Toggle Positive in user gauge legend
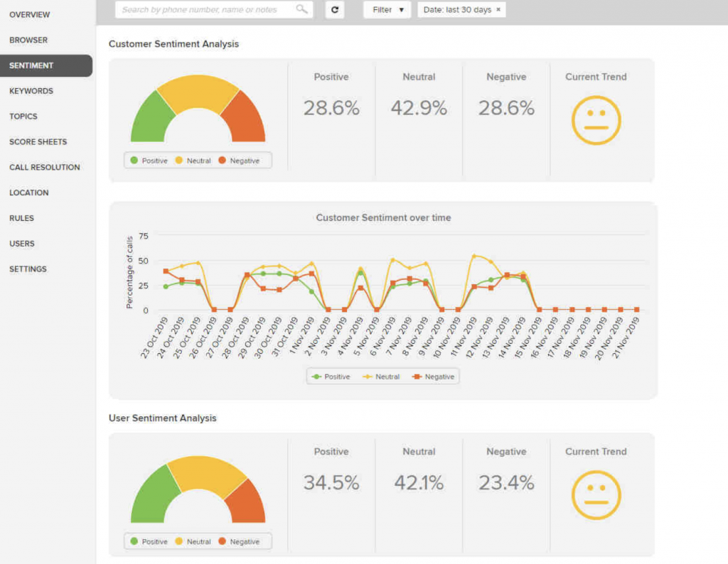 pos(149,541)
